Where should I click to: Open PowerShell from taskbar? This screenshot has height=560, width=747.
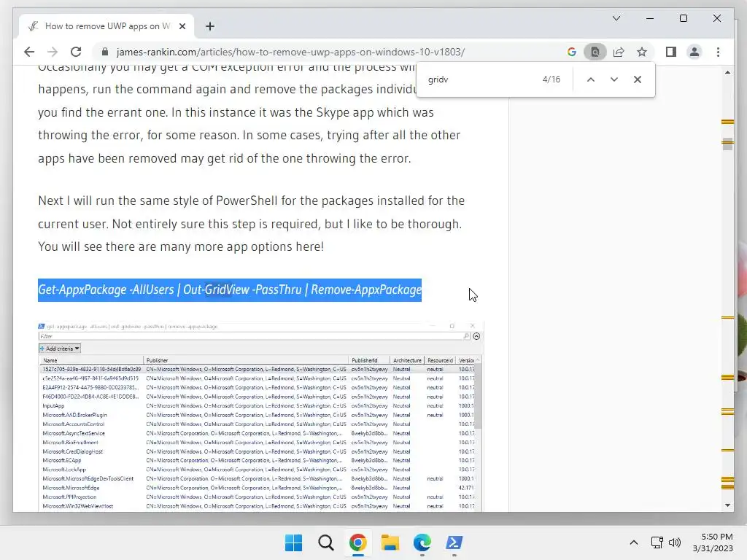coord(454,542)
